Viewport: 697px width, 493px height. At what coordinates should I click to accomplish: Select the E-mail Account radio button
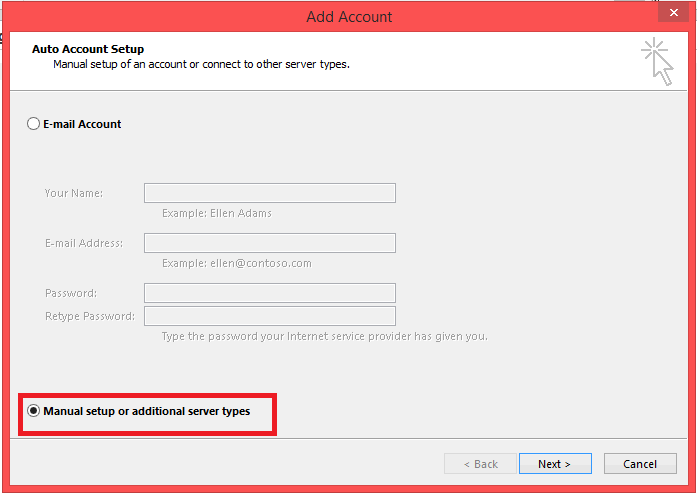coord(33,125)
